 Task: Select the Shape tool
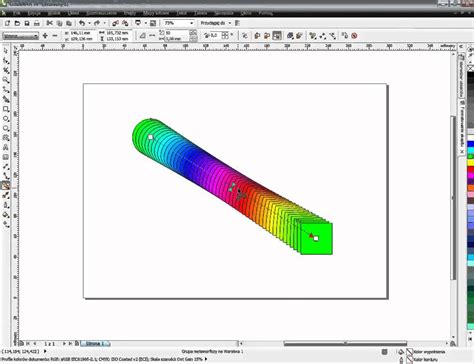tap(6, 61)
